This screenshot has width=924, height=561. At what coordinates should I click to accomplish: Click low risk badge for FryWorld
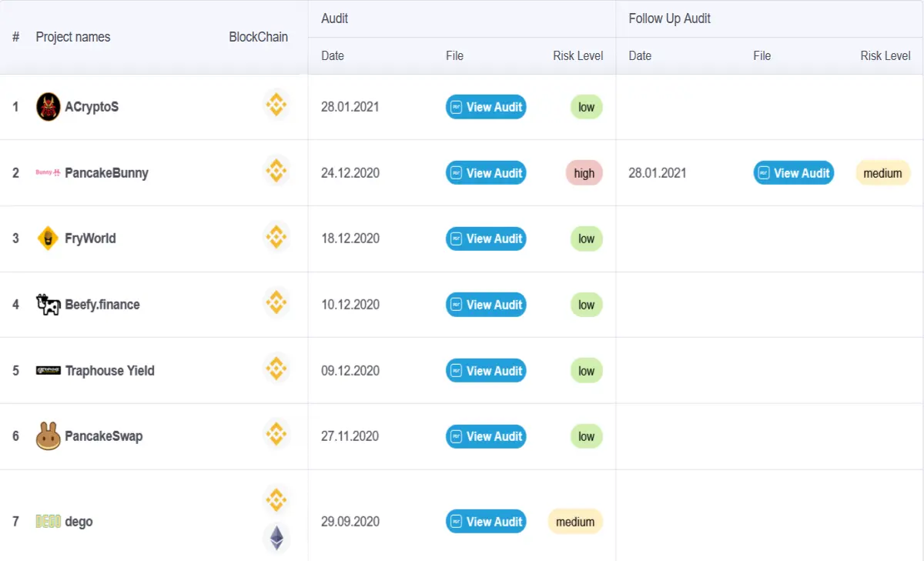586,239
